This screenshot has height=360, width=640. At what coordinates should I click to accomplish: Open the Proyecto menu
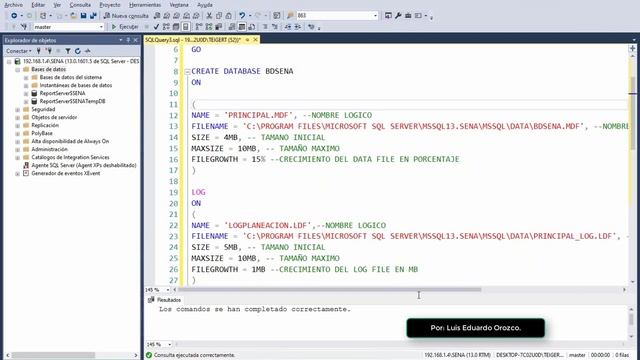(x=110, y=5)
